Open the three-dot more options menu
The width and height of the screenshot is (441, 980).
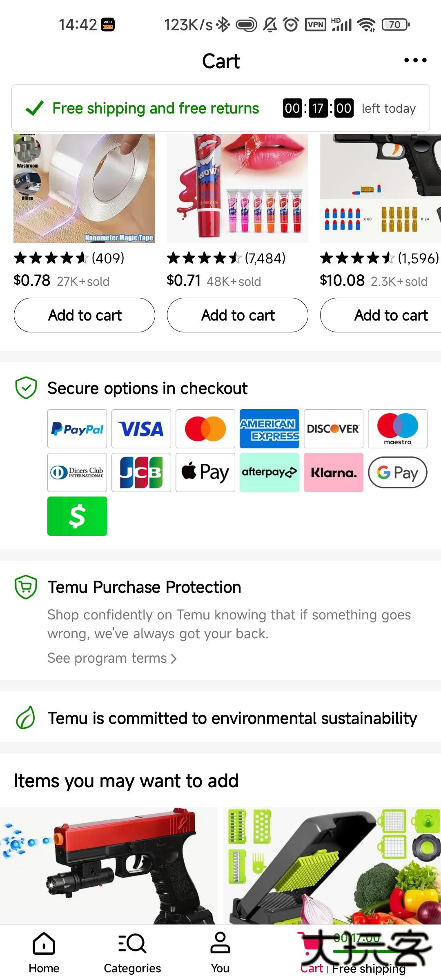415,60
